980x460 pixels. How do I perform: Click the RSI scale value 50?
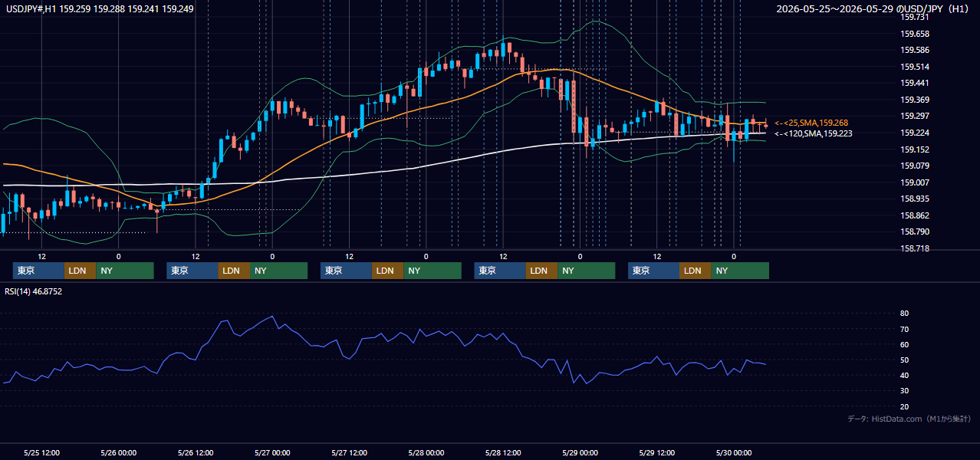click(905, 360)
